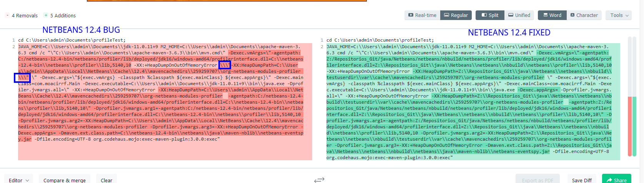Click Export as PDF button
Image resolution: width=644 pixels, height=183 pixels.
tap(537, 180)
